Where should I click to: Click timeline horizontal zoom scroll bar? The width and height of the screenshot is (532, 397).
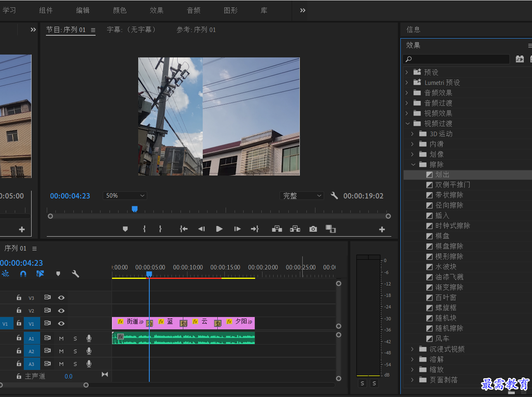43,385
